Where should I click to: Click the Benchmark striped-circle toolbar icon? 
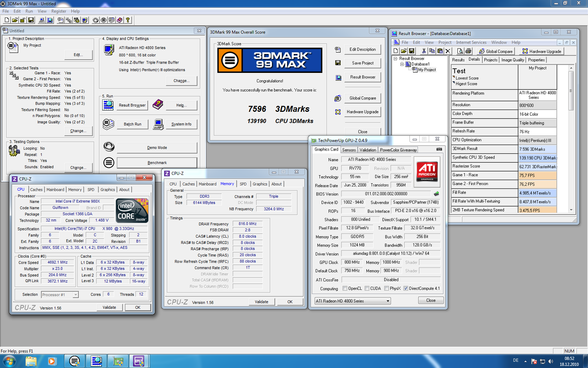[x=104, y=20]
